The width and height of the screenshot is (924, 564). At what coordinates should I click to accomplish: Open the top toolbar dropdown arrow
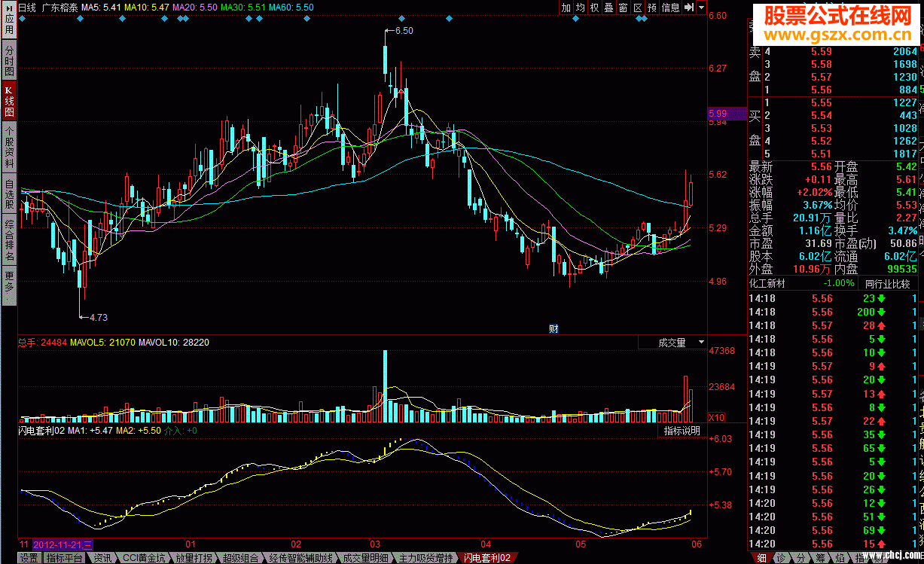[702, 8]
